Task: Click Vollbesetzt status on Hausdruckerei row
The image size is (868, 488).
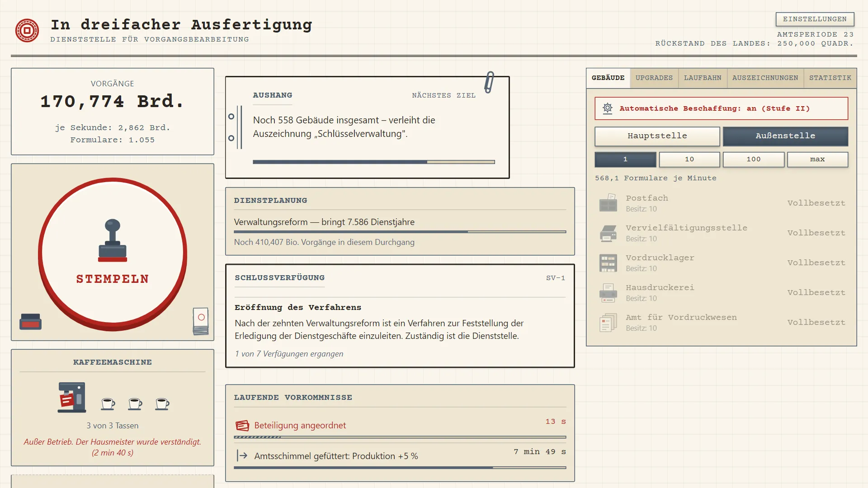Action: [x=816, y=292]
